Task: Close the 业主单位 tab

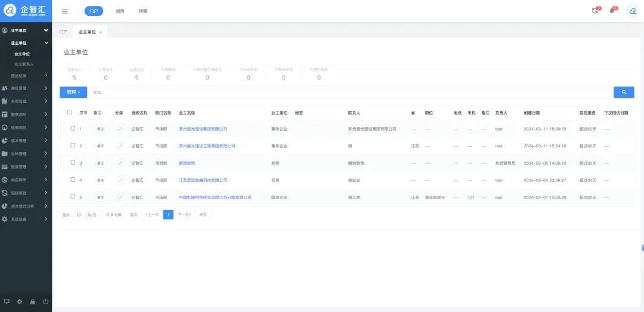Action: tap(101, 32)
